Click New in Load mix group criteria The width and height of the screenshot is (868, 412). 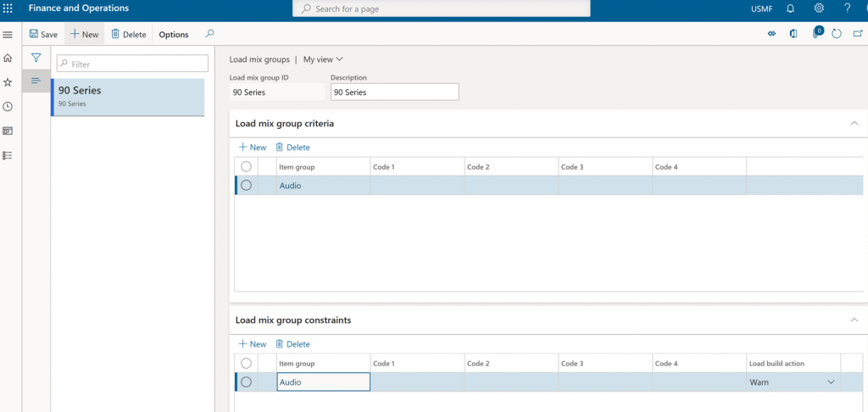pyautogui.click(x=253, y=148)
